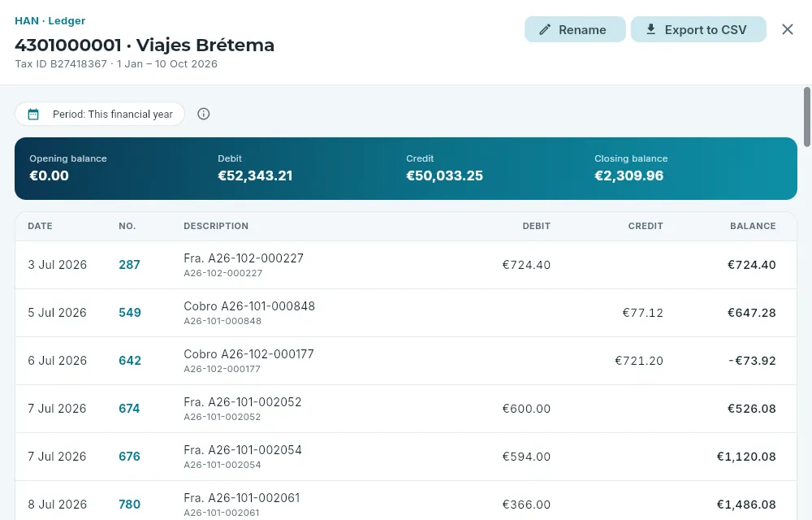Click the Tax ID B27418367 subtitle

pos(61,63)
